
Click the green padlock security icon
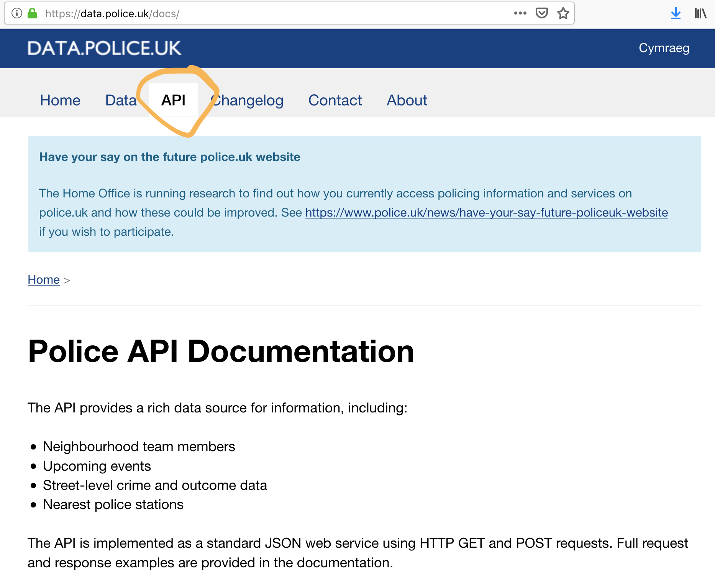[x=32, y=13]
